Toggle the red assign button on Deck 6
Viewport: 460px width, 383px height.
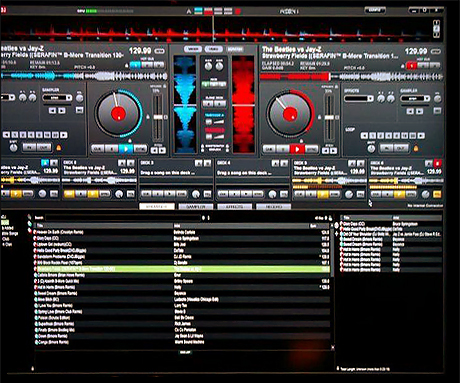tap(438, 163)
